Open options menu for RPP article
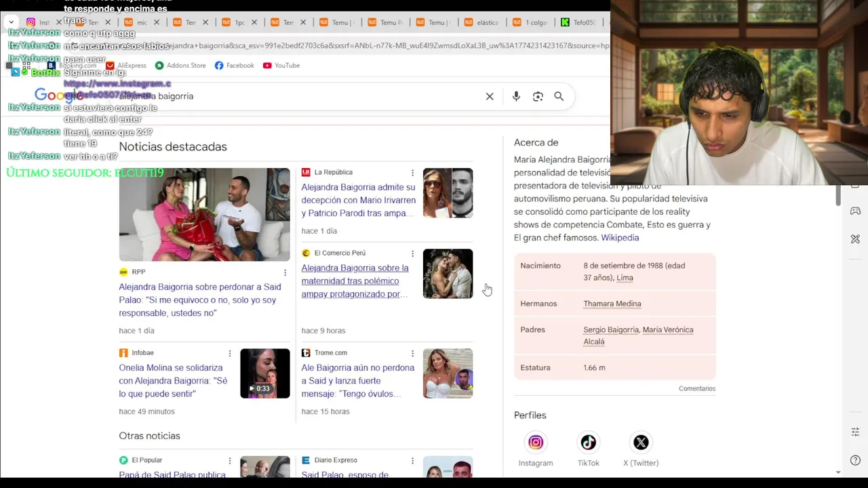The height and width of the screenshot is (488, 868). coord(285,272)
